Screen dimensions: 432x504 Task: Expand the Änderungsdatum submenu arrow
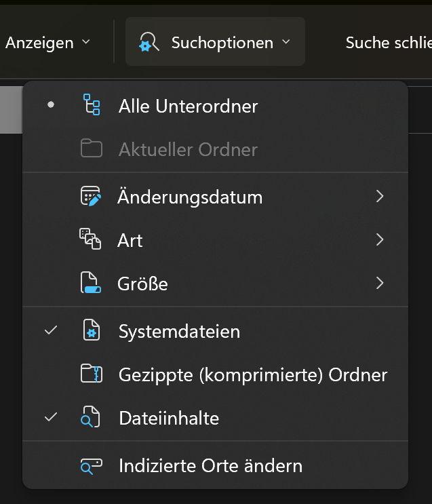coord(380,197)
